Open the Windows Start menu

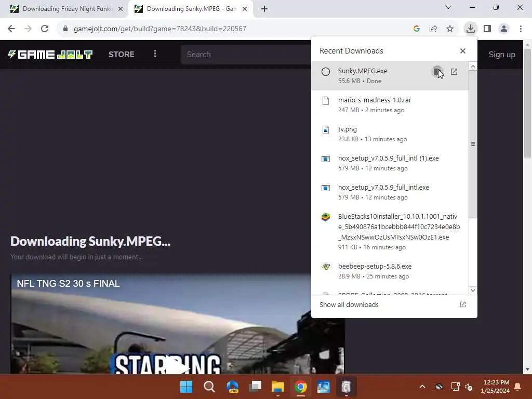pos(187,387)
